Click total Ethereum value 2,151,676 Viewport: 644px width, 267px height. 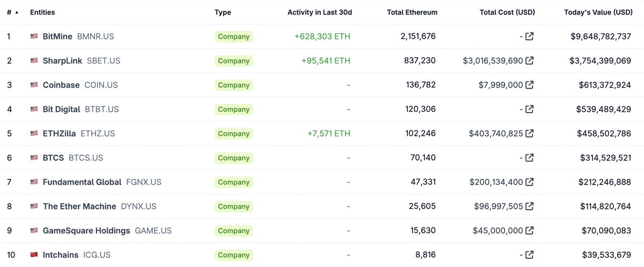tap(418, 37)
